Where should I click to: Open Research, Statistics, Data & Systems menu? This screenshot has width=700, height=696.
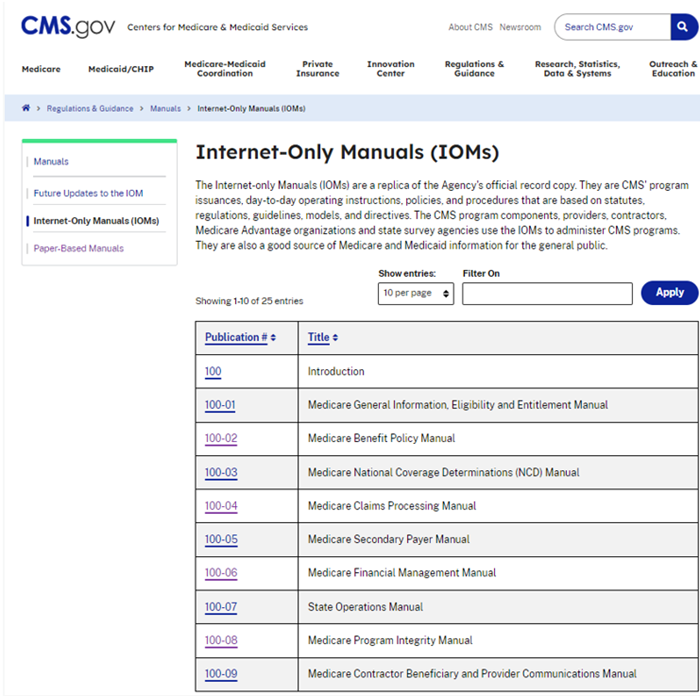pyautogui.click(x=577, y=69)
